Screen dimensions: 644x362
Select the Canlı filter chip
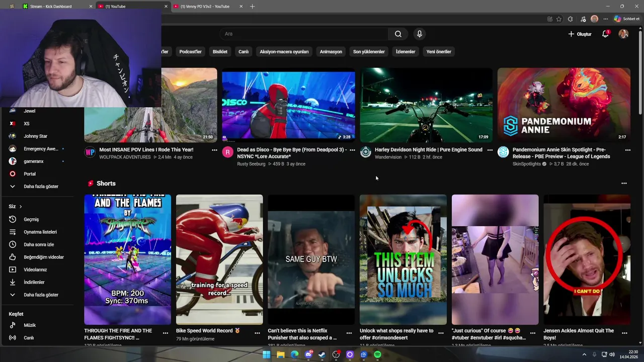click(244, 51)
